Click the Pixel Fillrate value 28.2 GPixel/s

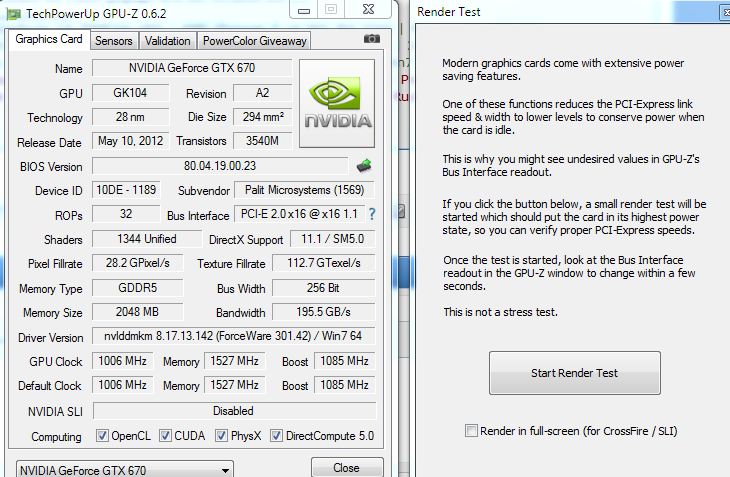click(x=138, y=263)
